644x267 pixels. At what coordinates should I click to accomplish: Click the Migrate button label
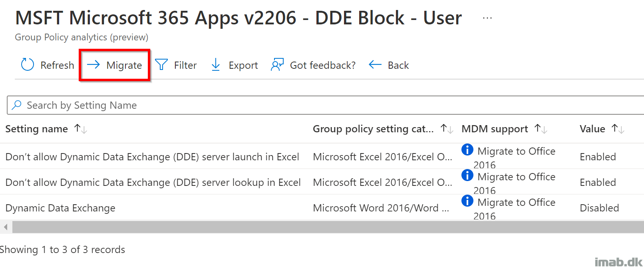(x=124, y=65)
